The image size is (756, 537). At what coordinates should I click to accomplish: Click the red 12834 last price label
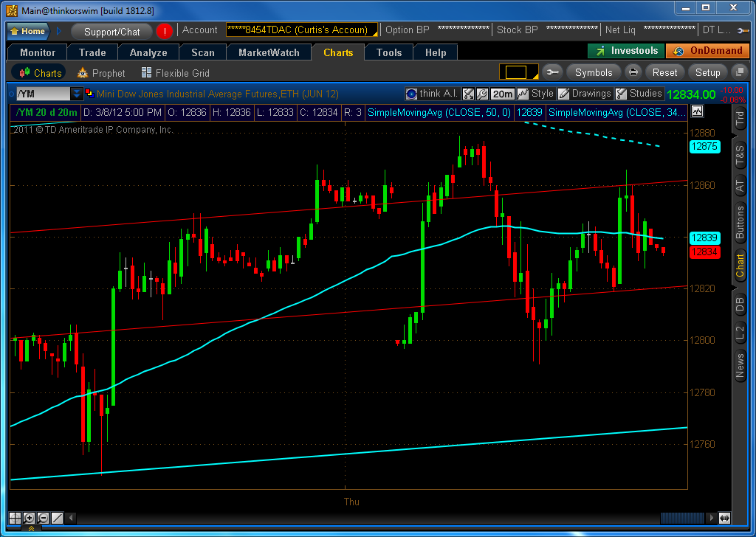[x=705, y=252]
